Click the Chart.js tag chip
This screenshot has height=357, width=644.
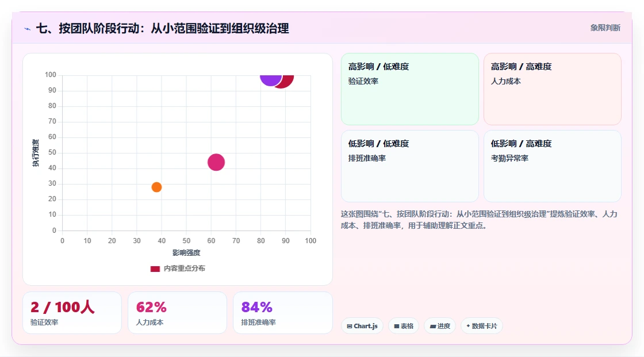(362, 326)
